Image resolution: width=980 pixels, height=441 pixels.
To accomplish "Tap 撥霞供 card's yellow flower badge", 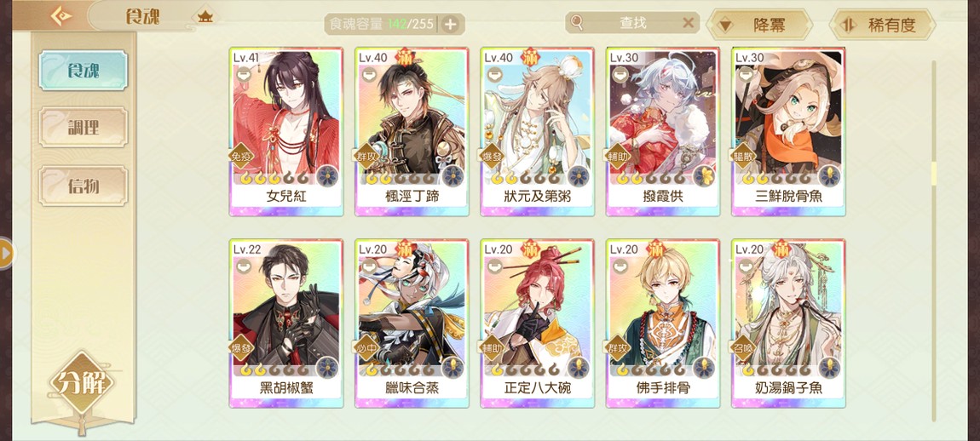I will click(704, 175).
